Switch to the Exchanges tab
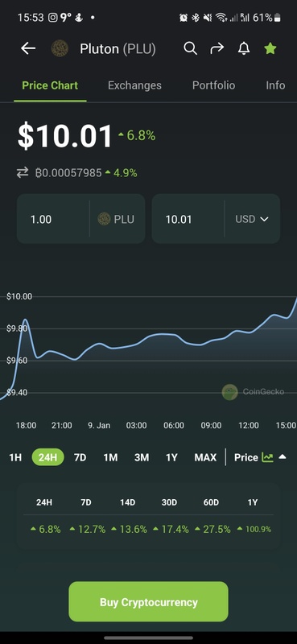Viewport: 297px width, 644px height. [x=134, y=85]
